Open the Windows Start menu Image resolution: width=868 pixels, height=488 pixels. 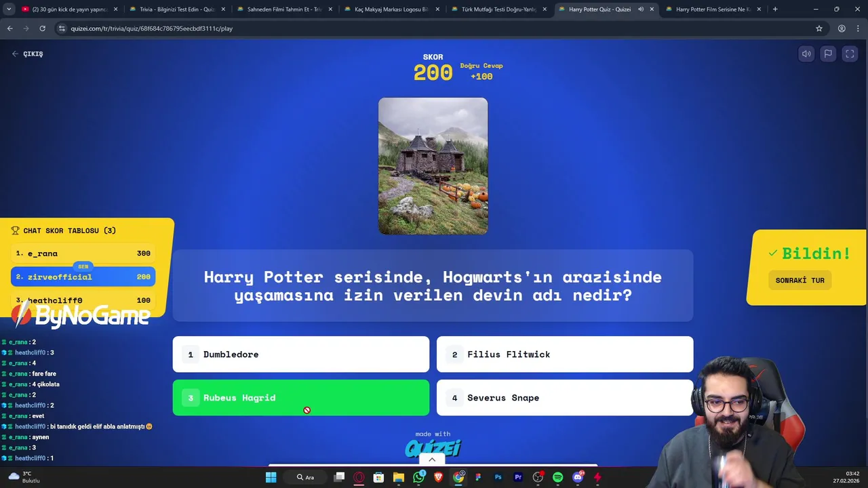pyautogui.click(x=271, y=477)
